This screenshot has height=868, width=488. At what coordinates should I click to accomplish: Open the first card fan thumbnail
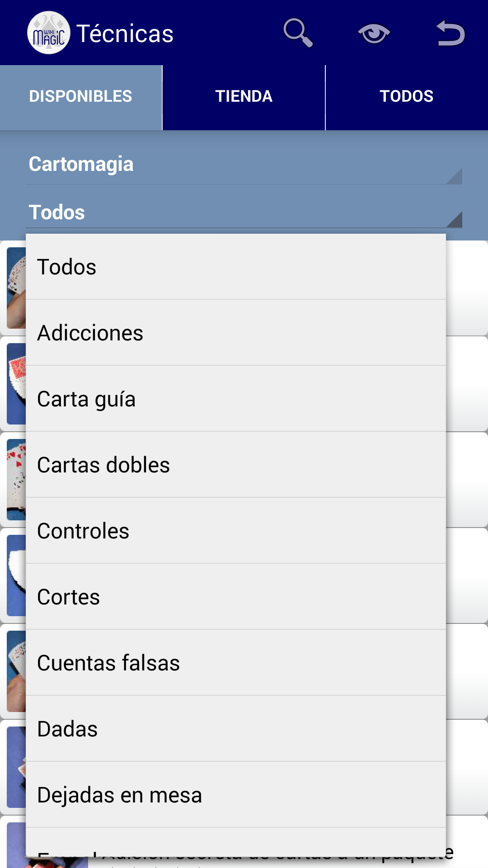click(16, 288)
